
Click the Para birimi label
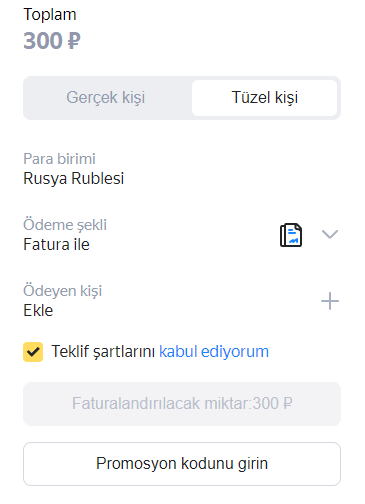pos(59,159)
